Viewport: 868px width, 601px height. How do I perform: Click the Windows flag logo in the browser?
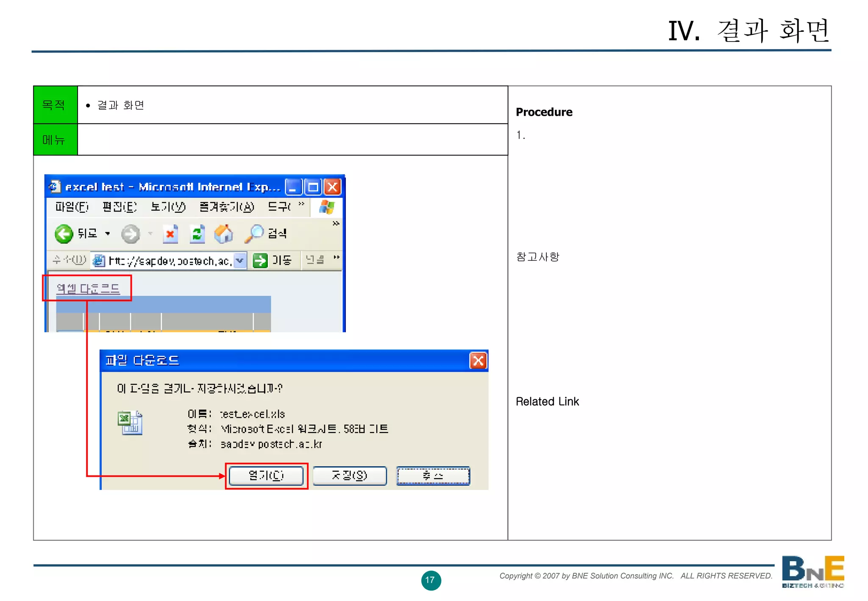327,207
